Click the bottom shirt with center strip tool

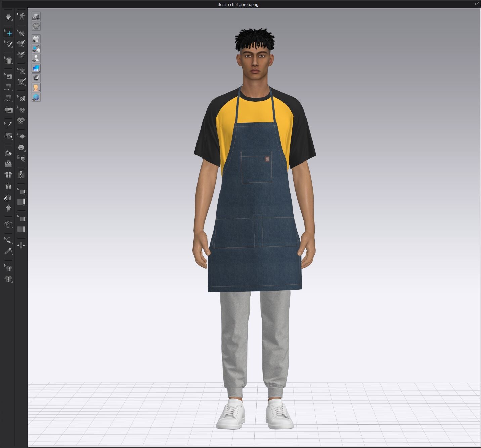pyautogui.click(x=8, y=279)
